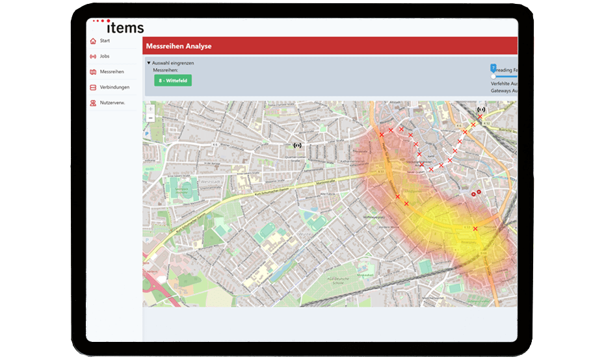This screenshot has height=364, width=604.
Task: Click the Jobs broadcast icon
Action: click(x=93, y=57)
